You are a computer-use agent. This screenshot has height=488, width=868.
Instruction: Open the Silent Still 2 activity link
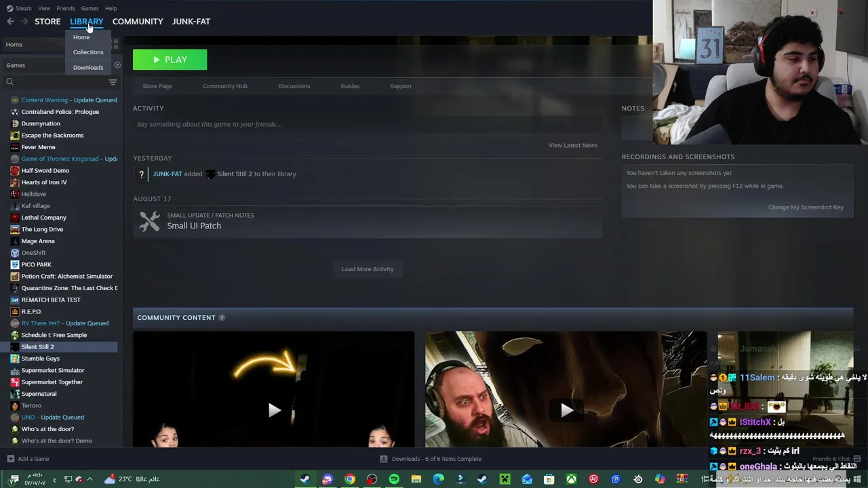(x=235, y=174)
